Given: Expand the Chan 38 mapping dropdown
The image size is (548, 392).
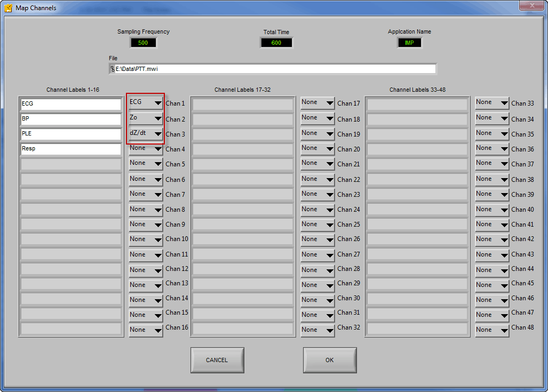Looking at the screenshot, I should point(492,180).
